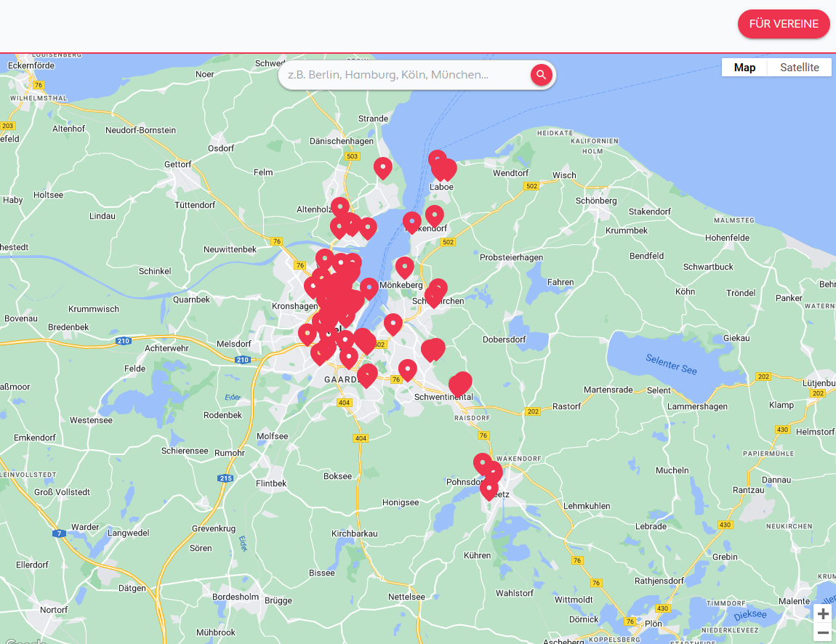Image resolution: width=836 pixels, height=644 pixels.
Task: Click the pin near Altenholz
Action: pos(340,207)
